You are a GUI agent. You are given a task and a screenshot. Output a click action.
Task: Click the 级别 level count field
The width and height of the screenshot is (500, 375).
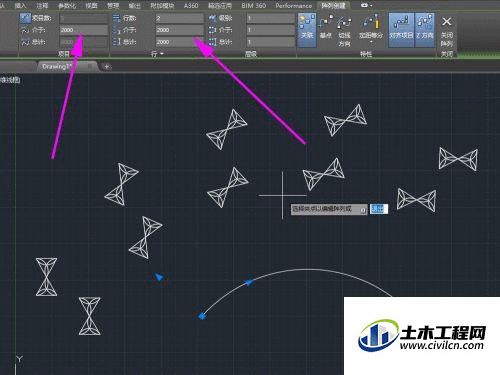(x=271, y=18)
